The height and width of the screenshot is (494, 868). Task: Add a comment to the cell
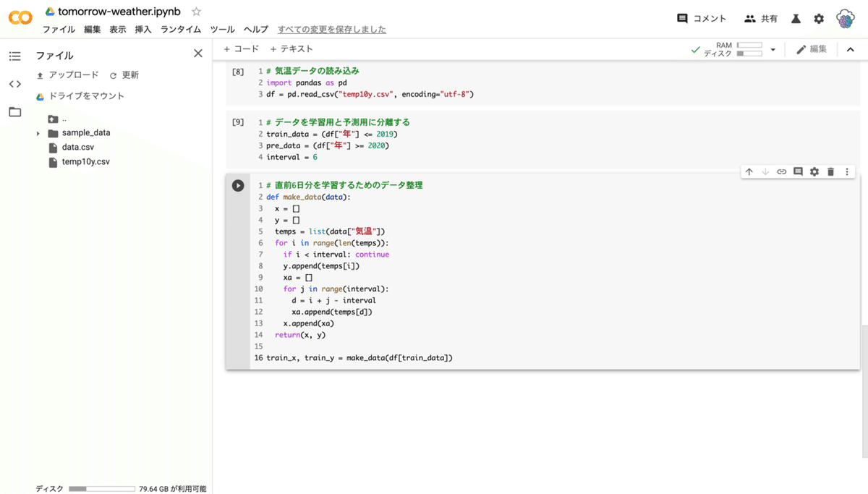pyautogui.click(x=798, y=171)
